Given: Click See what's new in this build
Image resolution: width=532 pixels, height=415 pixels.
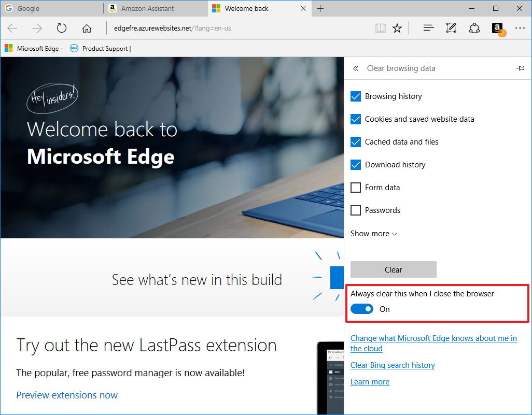Looking at the screenshot, I should 197,280.
